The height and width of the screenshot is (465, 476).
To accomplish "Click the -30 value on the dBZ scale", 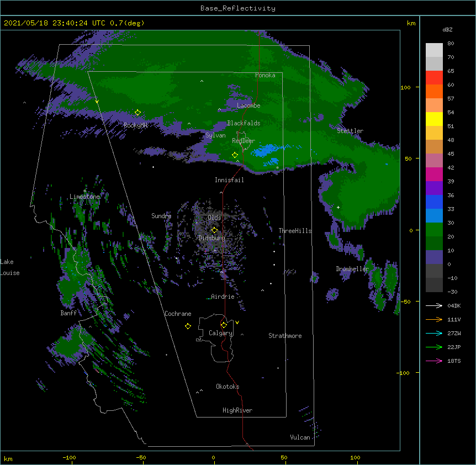I will pos(452,292).
